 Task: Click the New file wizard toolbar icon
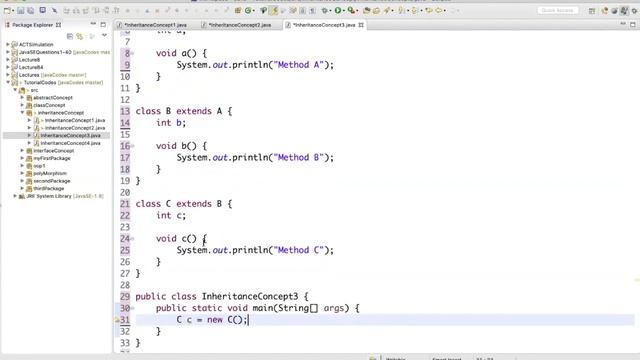click(x=7, y=11)
